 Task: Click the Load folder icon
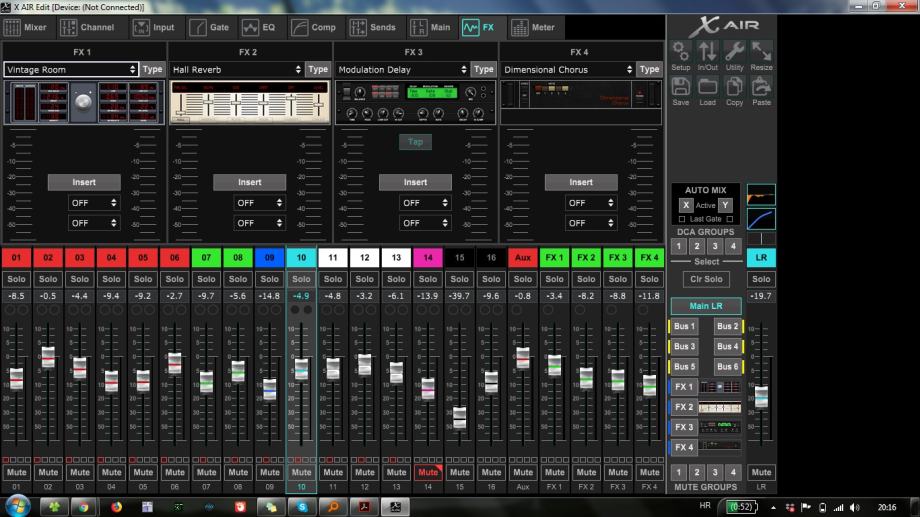pyautogui.click(x=707, y=90)
